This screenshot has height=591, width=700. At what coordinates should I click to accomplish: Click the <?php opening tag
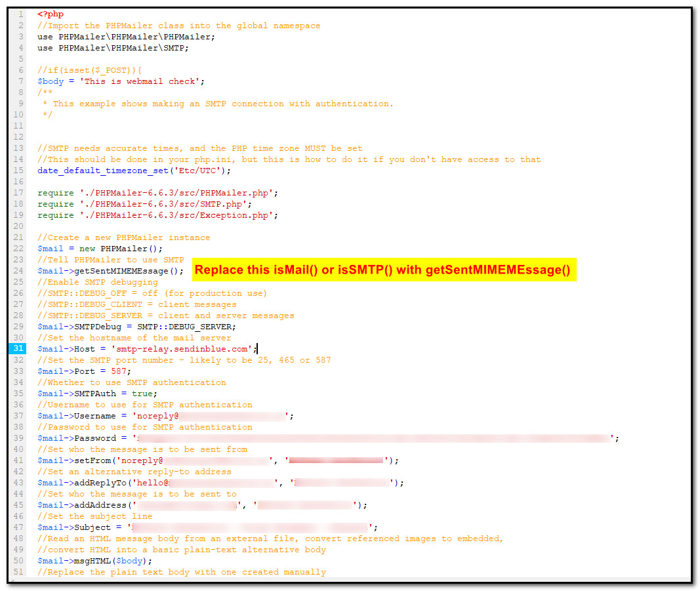(51, 14)
